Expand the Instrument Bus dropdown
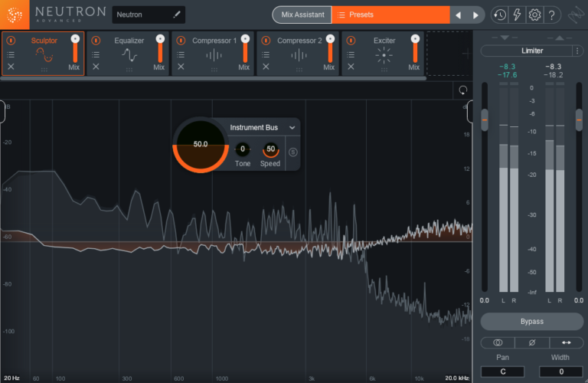This screenshot has height=383, width=588. (292, 128)
